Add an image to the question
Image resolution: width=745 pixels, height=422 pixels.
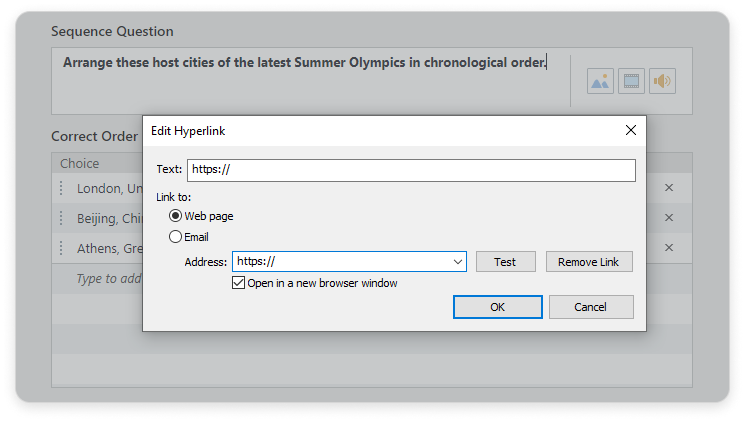pyautogui.click(x=600, y=81)
